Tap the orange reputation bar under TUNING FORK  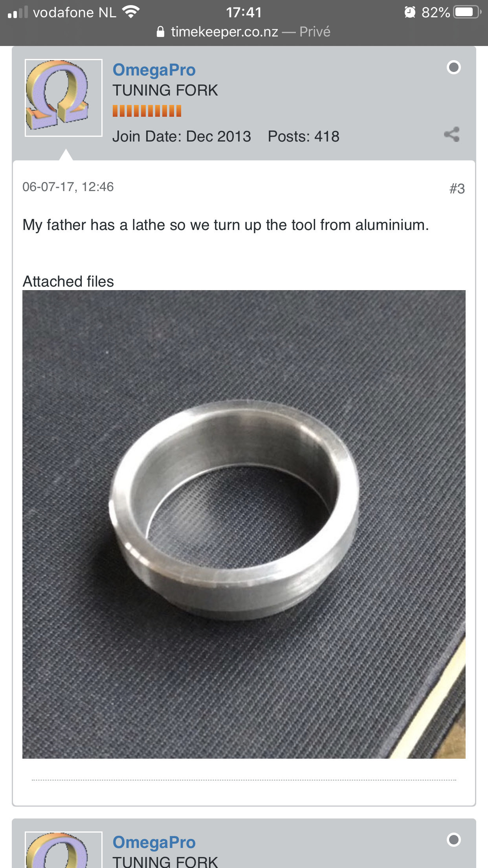(147, 111)
